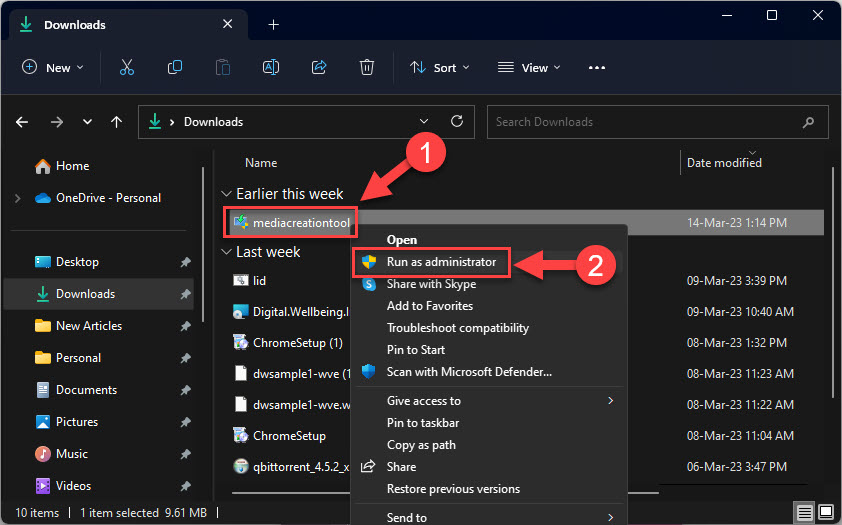Image resolution: width=842 pixels, height=525 pixels.
Task: Refresh the Downloads folder
Action: coord(457,121)
